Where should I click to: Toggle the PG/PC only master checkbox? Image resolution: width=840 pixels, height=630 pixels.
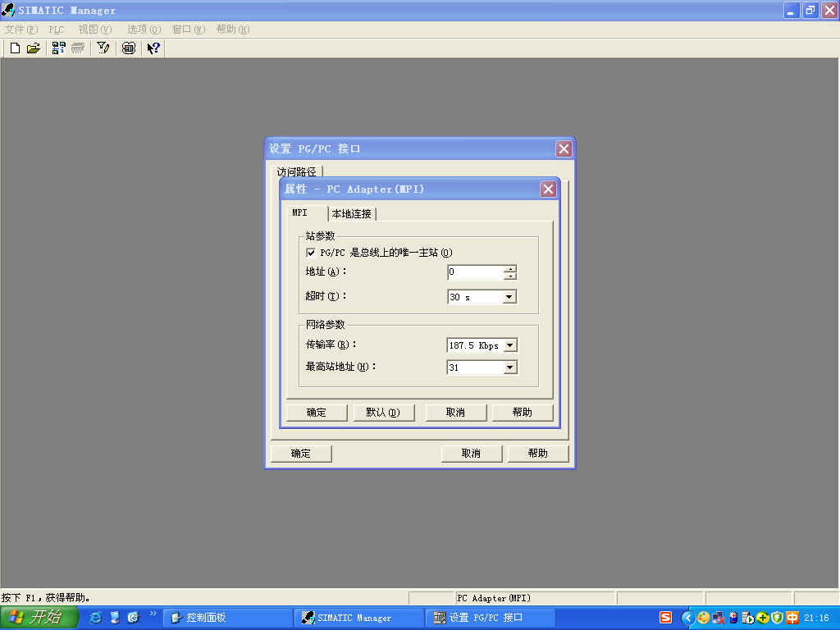coord(311,253)
